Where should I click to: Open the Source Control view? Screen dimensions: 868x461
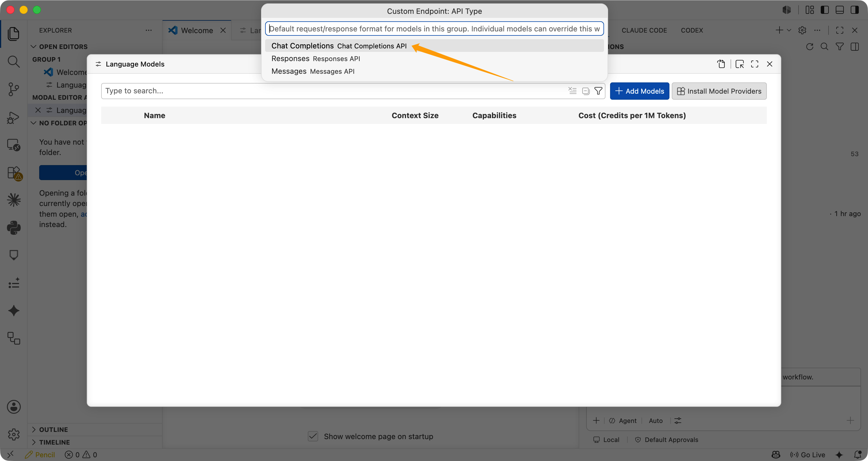pos(14,89)
